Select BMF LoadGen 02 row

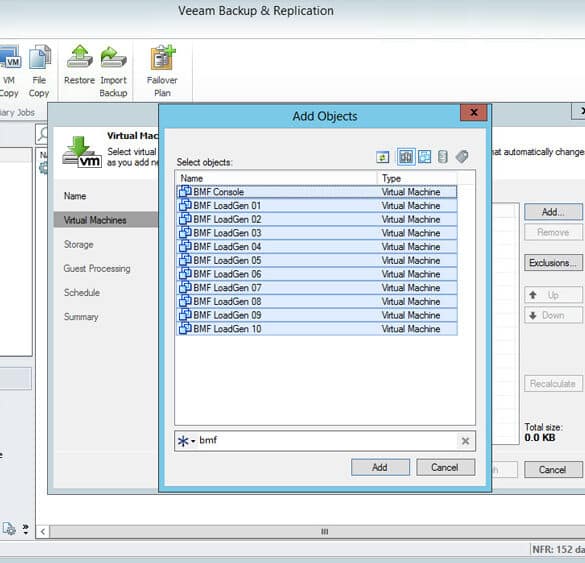click(317, 219)
